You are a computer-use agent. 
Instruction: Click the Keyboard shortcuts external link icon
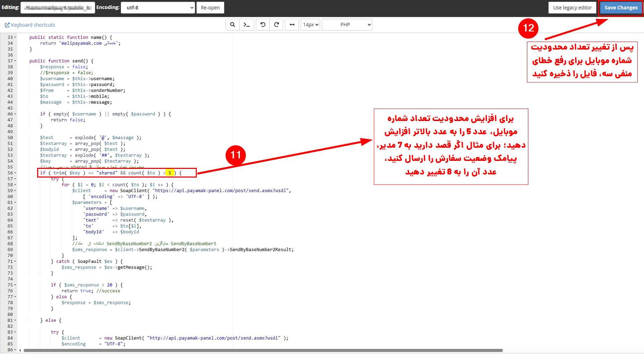[7, 25]
